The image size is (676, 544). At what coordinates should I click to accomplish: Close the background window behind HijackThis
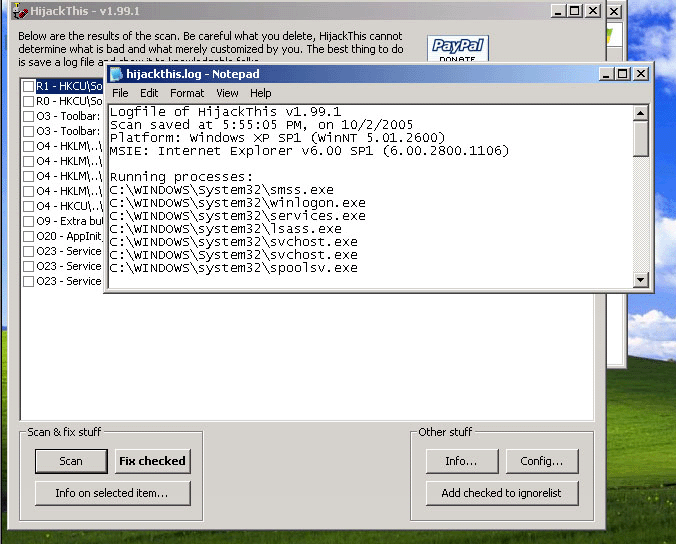click(614, 12)
